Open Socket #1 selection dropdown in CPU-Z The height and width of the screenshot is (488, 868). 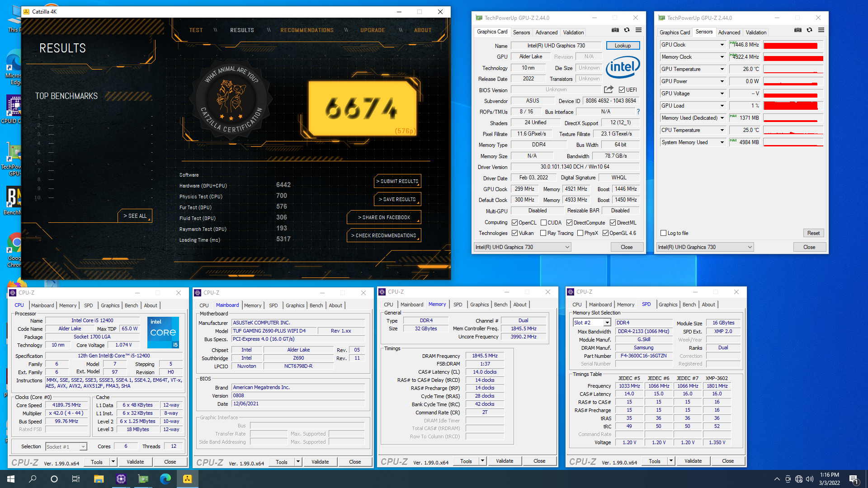83,447
